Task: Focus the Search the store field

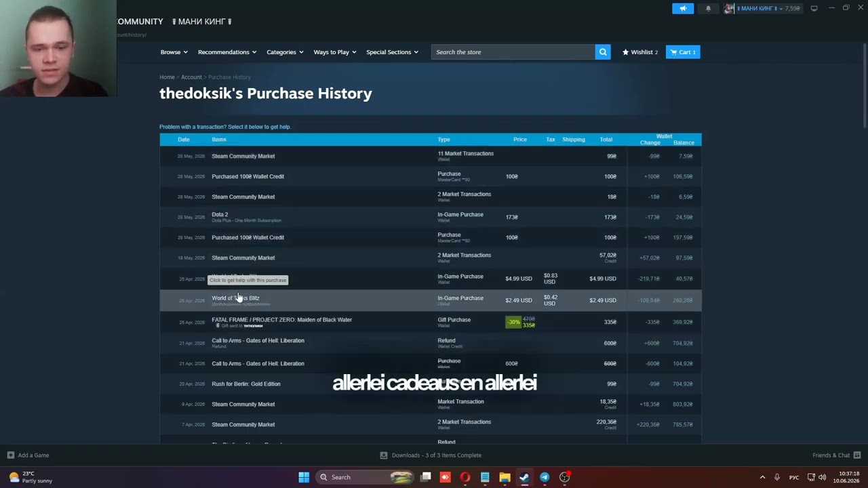Action: coord(513,52)
